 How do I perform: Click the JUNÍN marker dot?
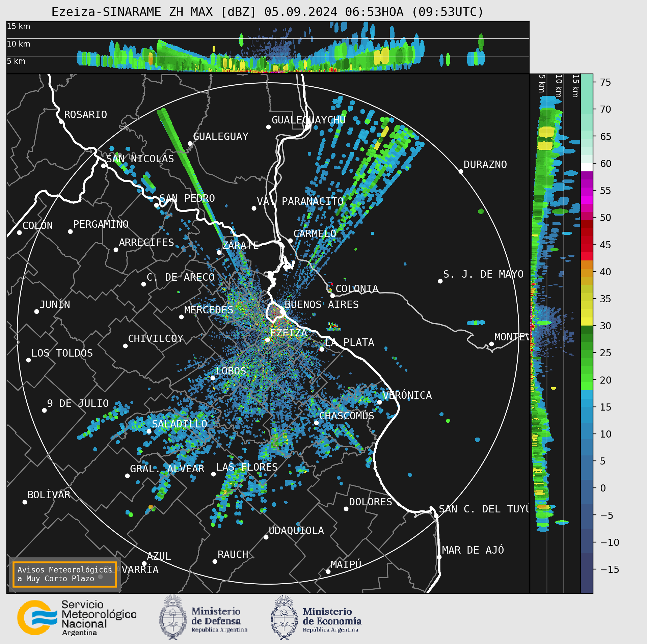[36, 311]
